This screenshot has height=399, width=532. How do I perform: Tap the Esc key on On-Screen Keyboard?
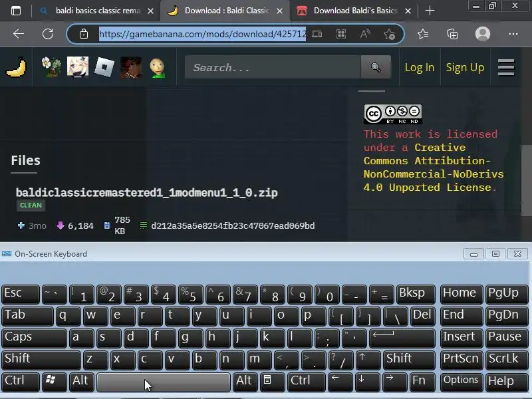click(21, 294)
